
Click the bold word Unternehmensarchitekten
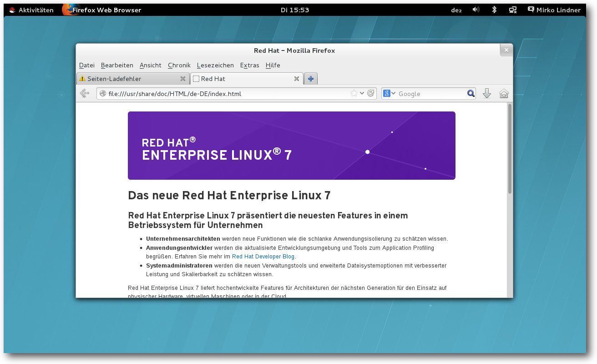click(183, 239)
